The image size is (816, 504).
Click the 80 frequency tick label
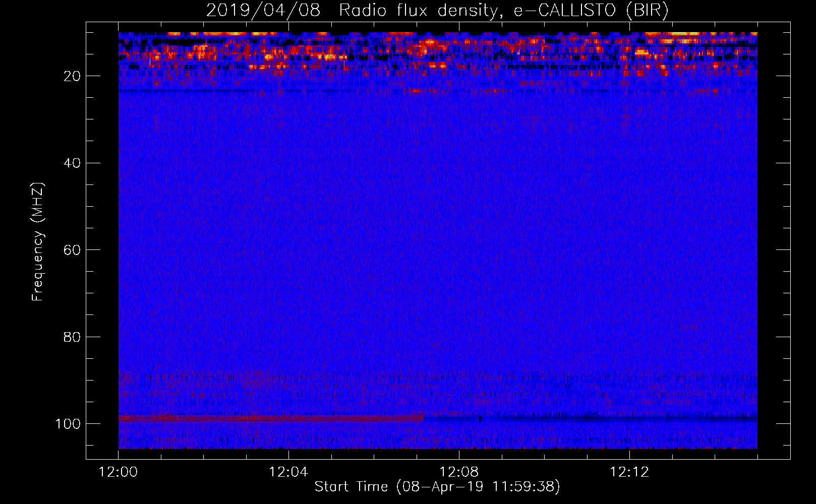point(72,337)
